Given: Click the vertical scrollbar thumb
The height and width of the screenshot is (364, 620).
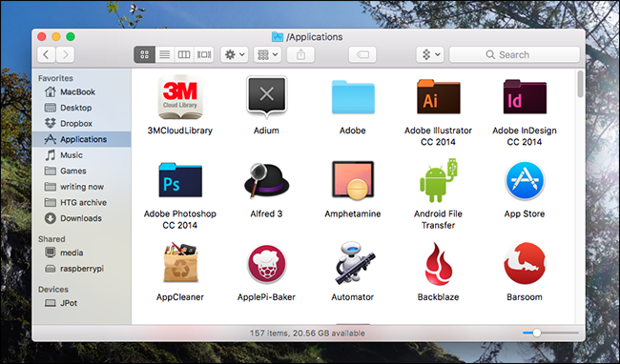Looking at the screenshot, I should (580, 84).
